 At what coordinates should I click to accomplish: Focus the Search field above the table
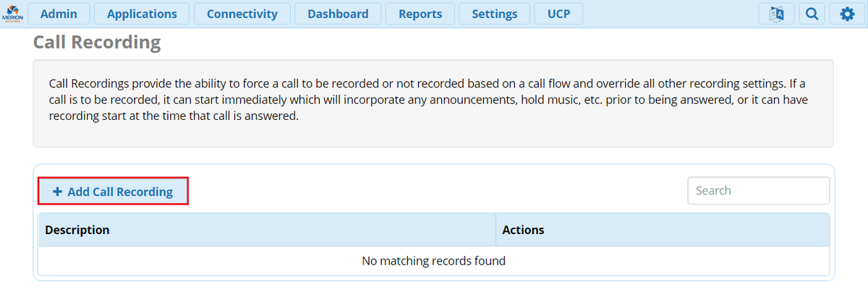point(758,191)
